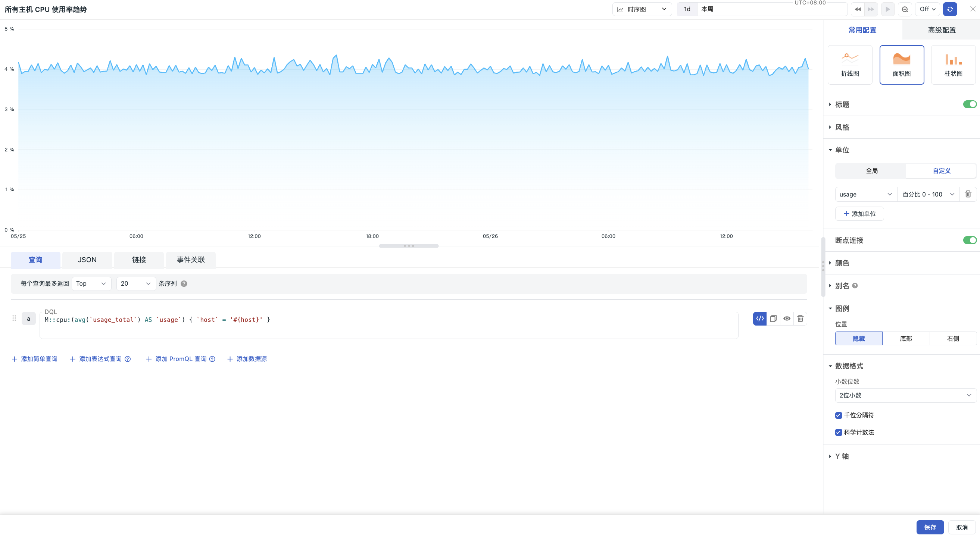Click the fast-forward time range icon
Image resolution: width=980 pixels, height=537 pixels.
871,9
